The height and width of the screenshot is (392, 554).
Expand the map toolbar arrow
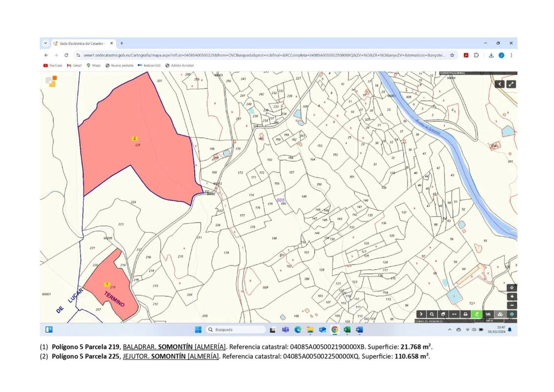coord(421,314)
